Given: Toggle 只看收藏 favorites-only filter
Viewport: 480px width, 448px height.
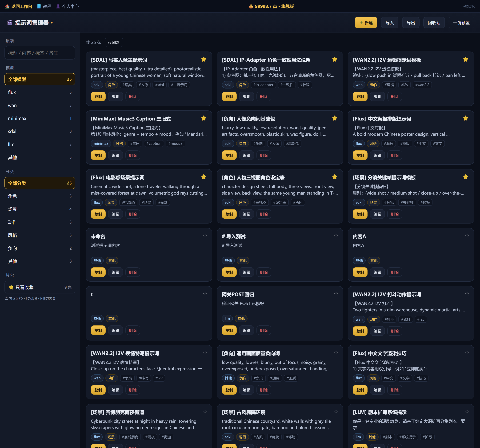Looking at the screenshot, I should tap(40, 287).
